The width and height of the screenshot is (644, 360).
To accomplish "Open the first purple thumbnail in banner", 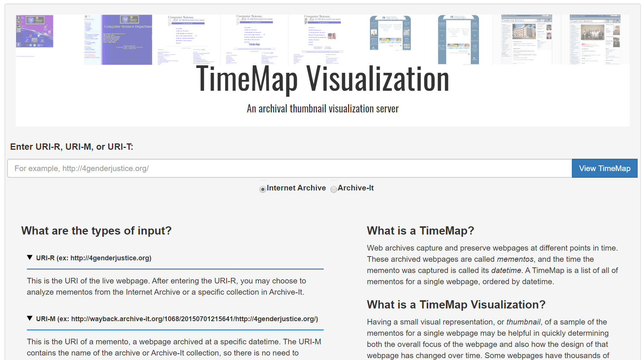I will coord(34,31).
